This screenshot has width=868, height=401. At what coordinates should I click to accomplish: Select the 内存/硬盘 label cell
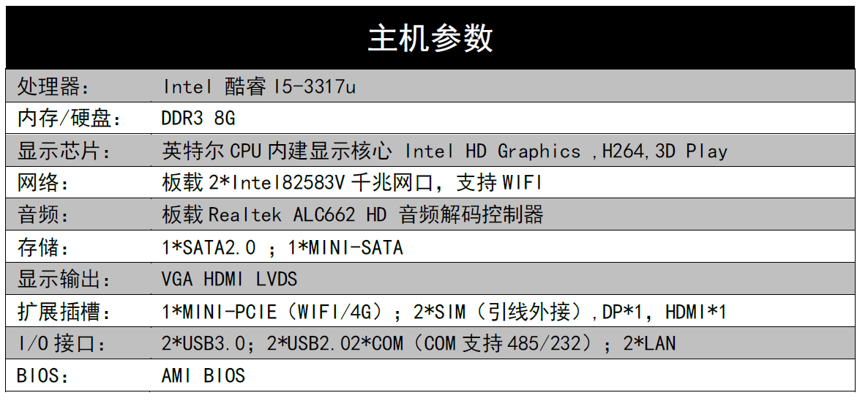click(x=78, y=118)
